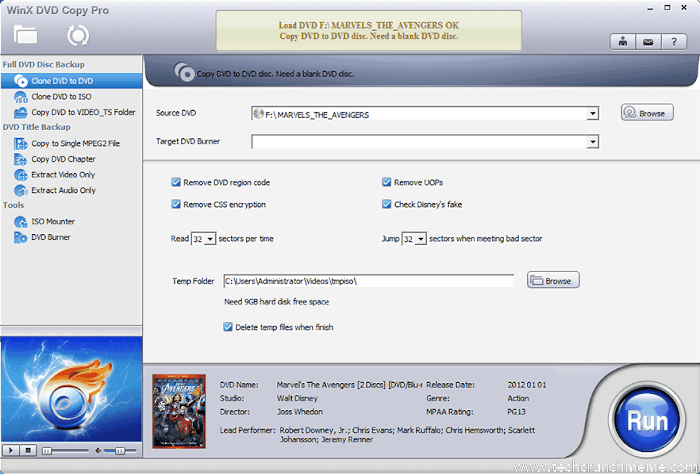Click the 'DVD Title Backup' section heading
700x475 pixels.
pyautogui.click(x=37, y=127)
